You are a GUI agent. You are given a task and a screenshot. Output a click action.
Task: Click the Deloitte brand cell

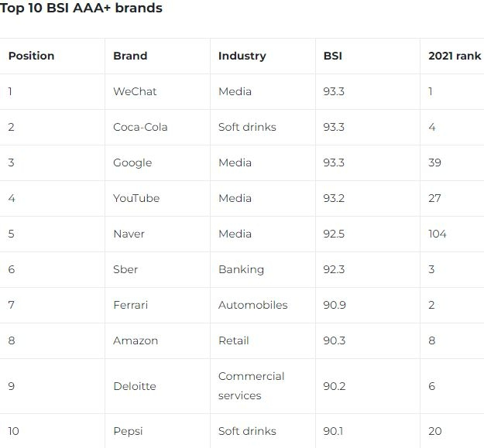(135, 386)
